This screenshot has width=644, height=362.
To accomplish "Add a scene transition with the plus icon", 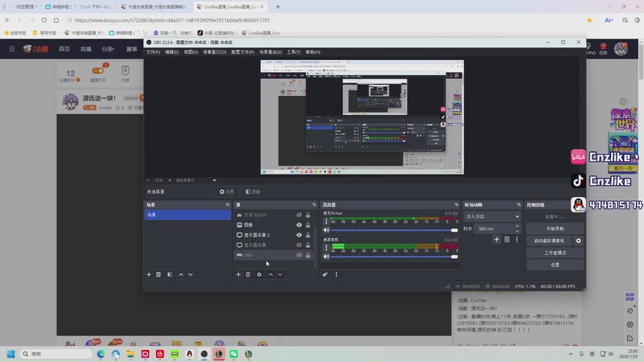I will (x=497, y=239).
